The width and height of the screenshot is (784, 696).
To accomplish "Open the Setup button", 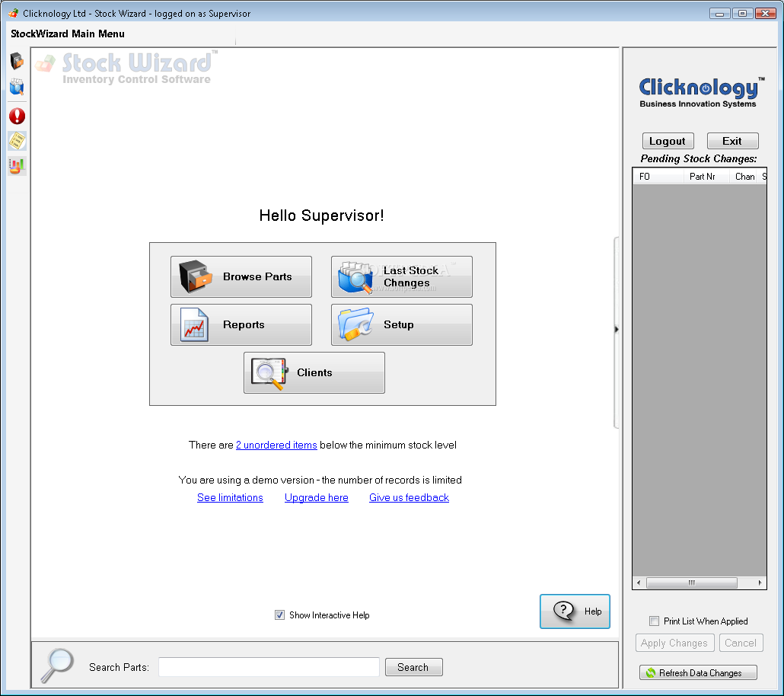I will [401, 324].
